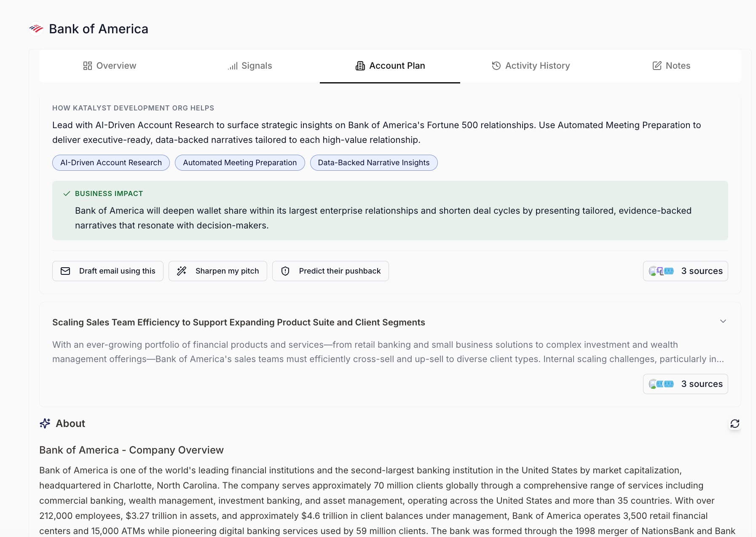The width and height of the screenshot is (756, 537).
Task: Refresh the About section
Action: [735, 424]
